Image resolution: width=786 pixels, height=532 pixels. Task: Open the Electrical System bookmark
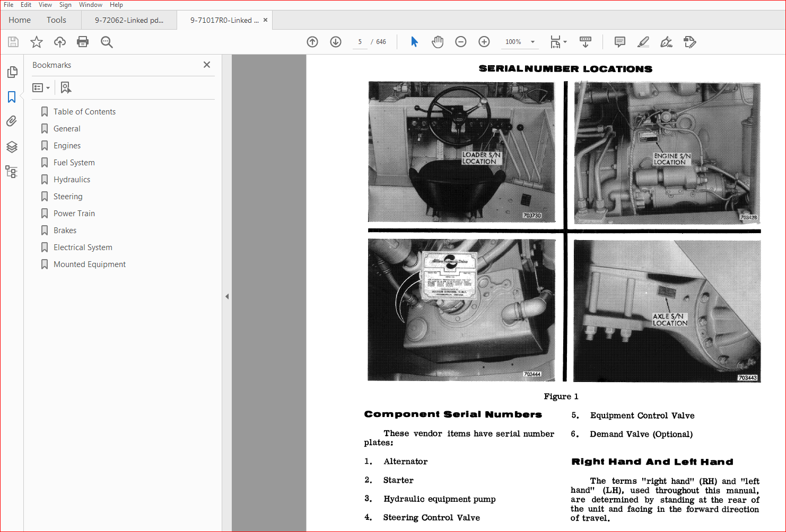tap(83, 247)
